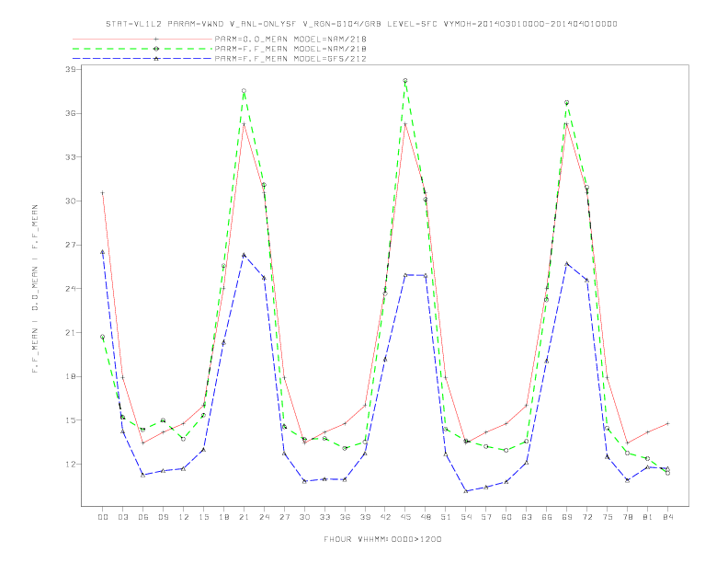This screenshot has height=563, width=728.
Task: Click x-axis hour label 18
Action: 223,517
